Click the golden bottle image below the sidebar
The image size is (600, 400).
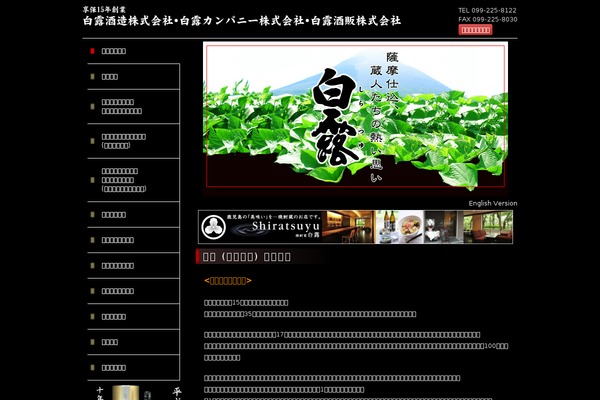point(126,393)
